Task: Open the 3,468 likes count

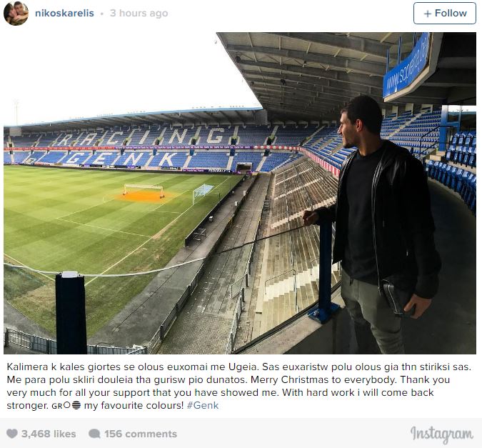Action: (x=48, y=434)
